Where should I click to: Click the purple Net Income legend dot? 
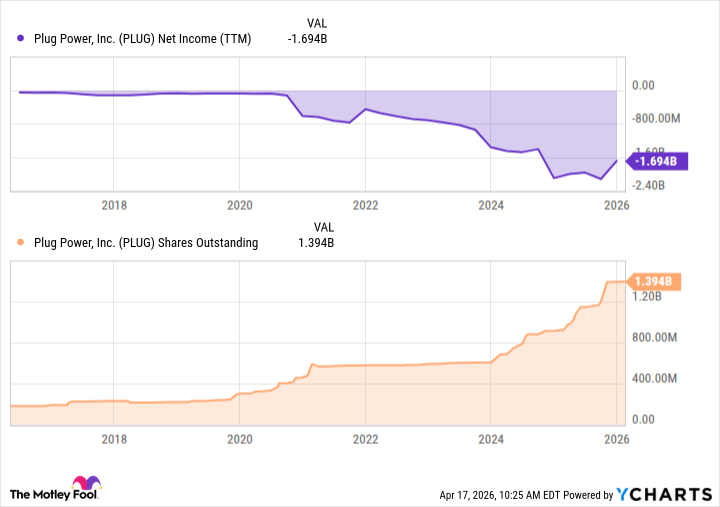point(20,39)
